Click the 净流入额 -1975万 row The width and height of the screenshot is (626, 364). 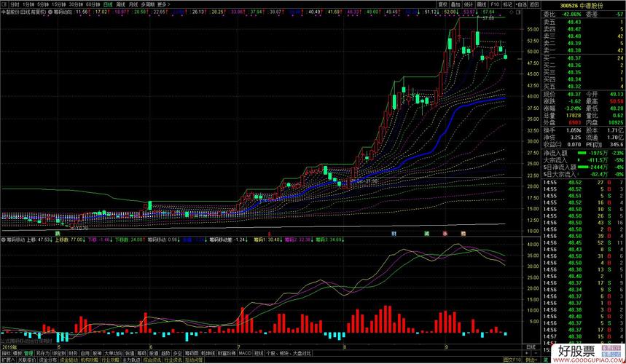[x=583, y=153]
